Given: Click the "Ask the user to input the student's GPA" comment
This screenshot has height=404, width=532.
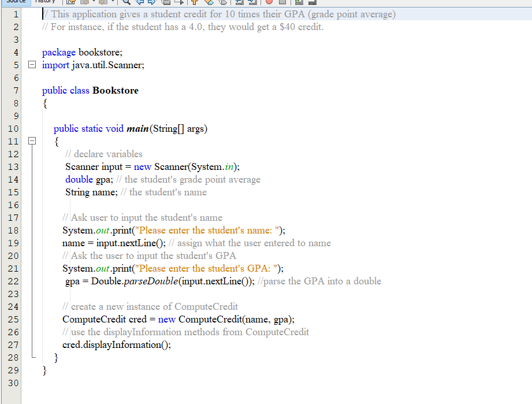Looking at the screenshot, I should tap(149, 255).
